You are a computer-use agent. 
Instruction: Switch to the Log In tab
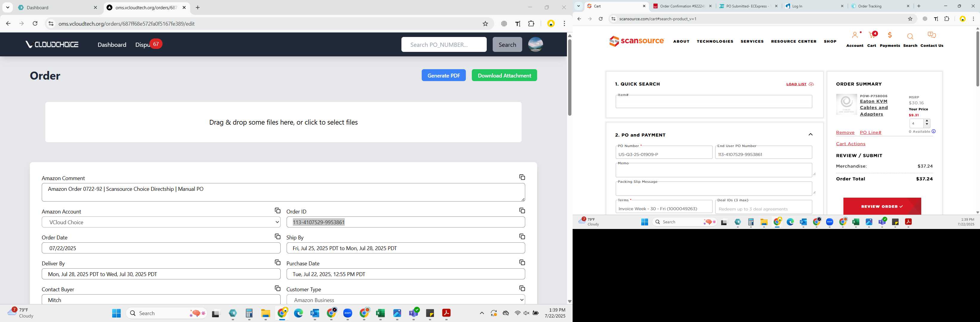pos(814,6)
